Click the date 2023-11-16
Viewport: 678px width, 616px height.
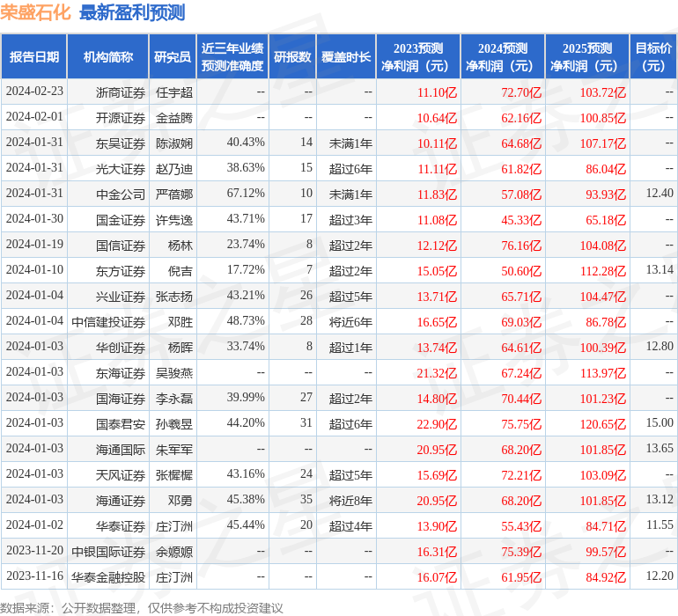point(34,576)
